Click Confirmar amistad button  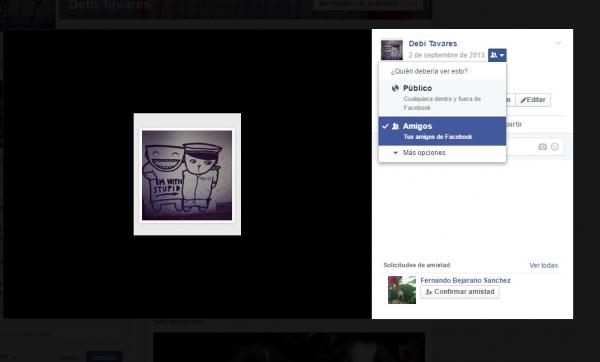460,292
